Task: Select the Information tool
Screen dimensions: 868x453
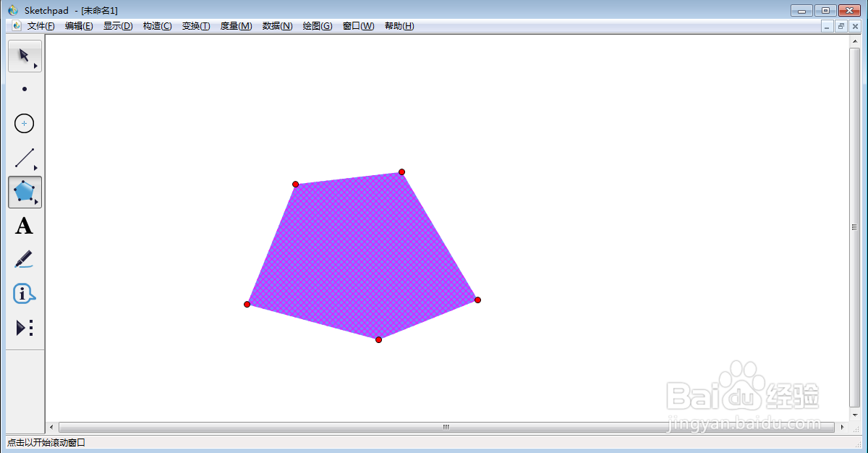Action: (25, 294)
